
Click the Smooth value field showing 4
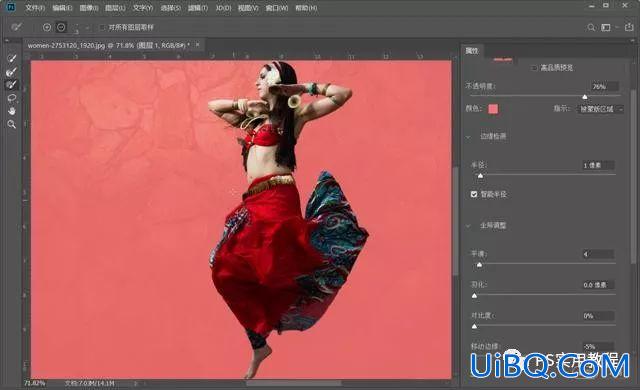(x=598, y=254)
